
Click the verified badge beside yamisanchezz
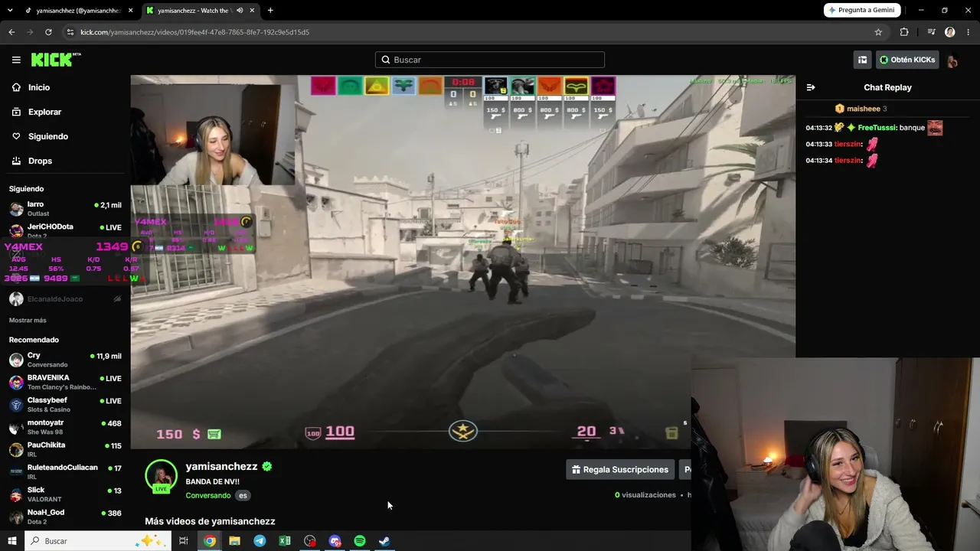pyautogui.click(x=267, y=466)
